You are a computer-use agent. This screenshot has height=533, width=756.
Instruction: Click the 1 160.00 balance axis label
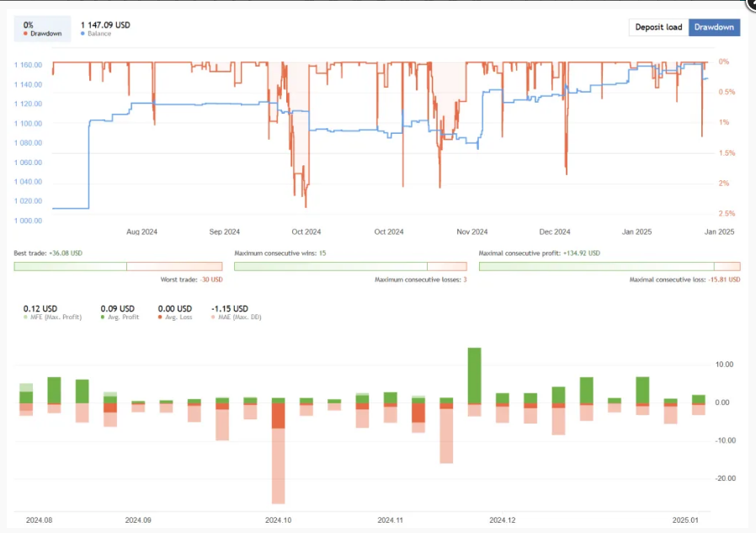coord(28,65)
